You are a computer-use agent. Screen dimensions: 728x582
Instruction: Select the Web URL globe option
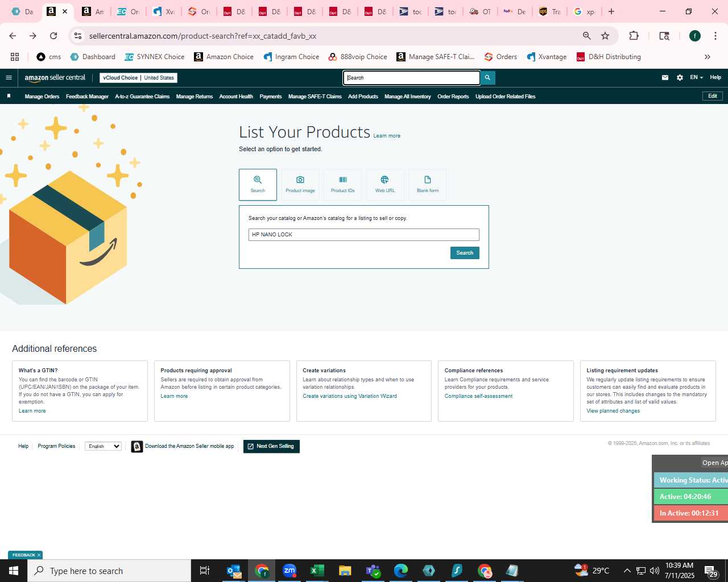[x=385, y=184]
